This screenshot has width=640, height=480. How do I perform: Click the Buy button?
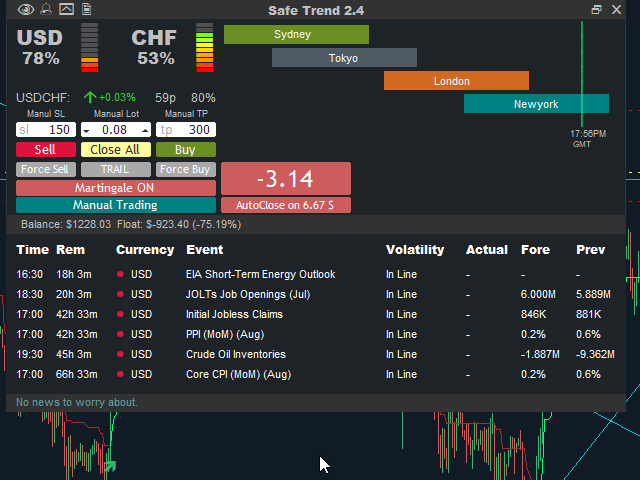coord(186,149)
